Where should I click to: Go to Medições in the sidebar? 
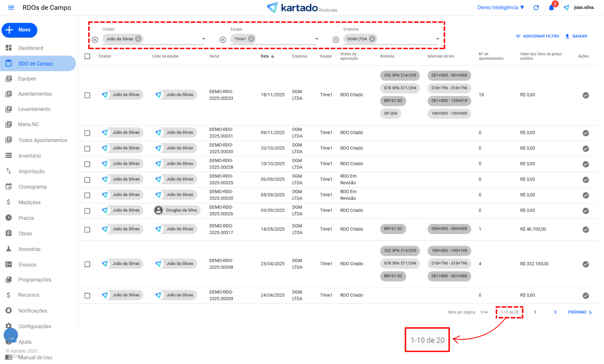pos(29,202)
